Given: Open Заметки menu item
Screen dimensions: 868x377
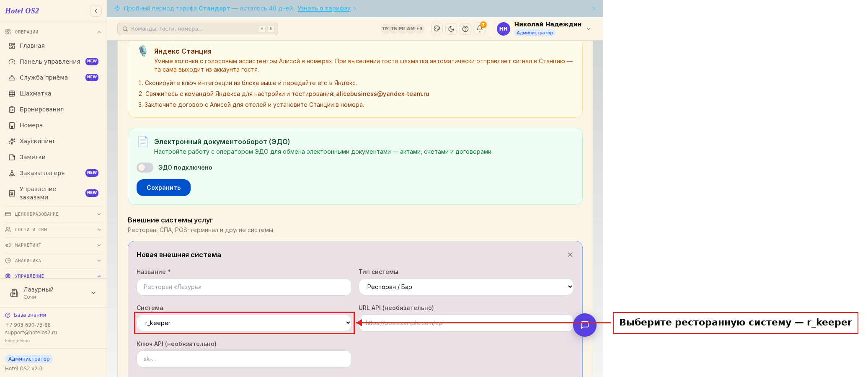Looking at the screenshot, I should [53, 157].
